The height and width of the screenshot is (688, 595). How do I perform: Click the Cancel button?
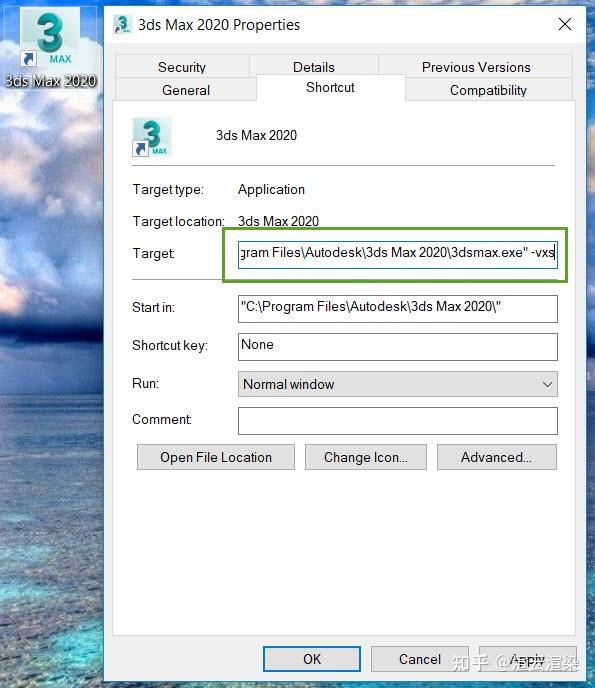click(419, 659)
